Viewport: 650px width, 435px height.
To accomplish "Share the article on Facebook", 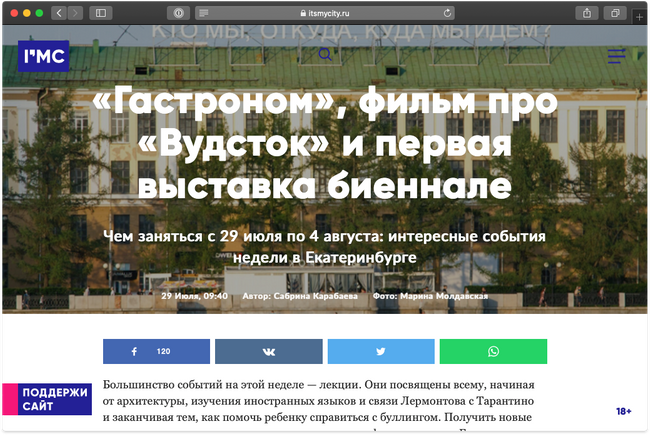I will click(156, 352).
